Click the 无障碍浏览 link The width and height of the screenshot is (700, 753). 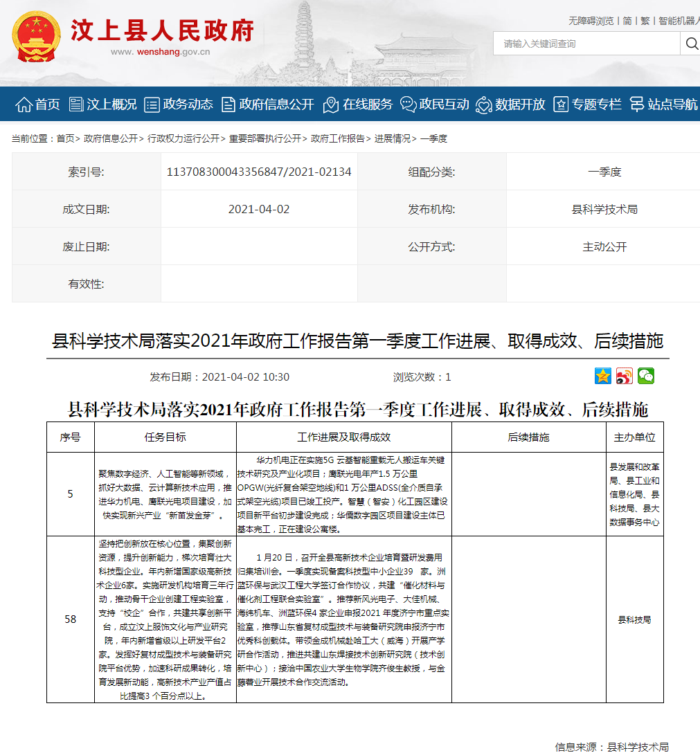click(591, 21)
